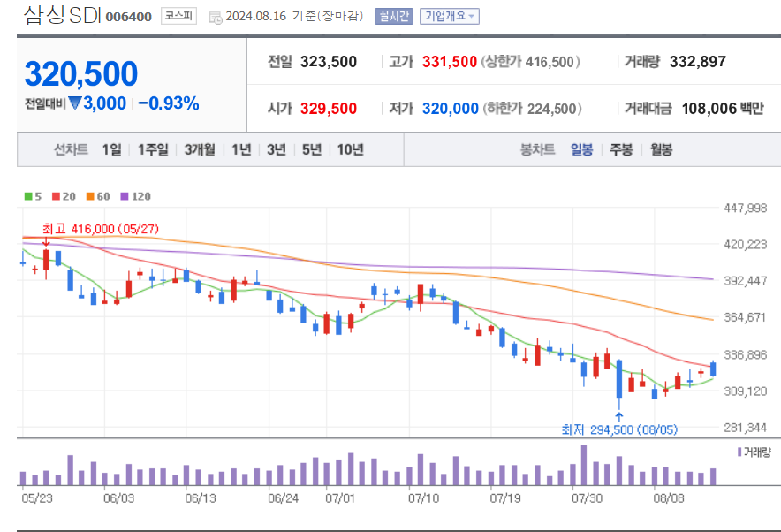Click the green 5-day moving average swatch

pyautogui.click(x=28, y=196)
